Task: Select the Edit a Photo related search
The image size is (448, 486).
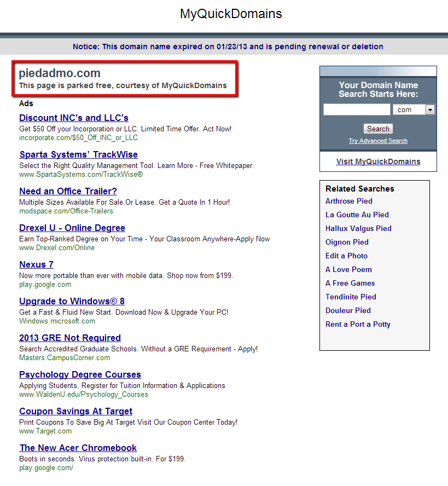Action: coord(346,256)
